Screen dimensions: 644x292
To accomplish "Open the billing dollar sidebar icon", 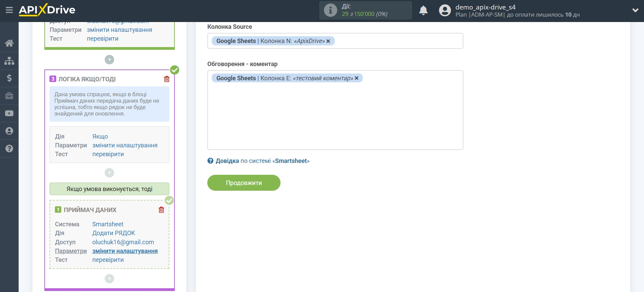I will (x=9, y=78).
